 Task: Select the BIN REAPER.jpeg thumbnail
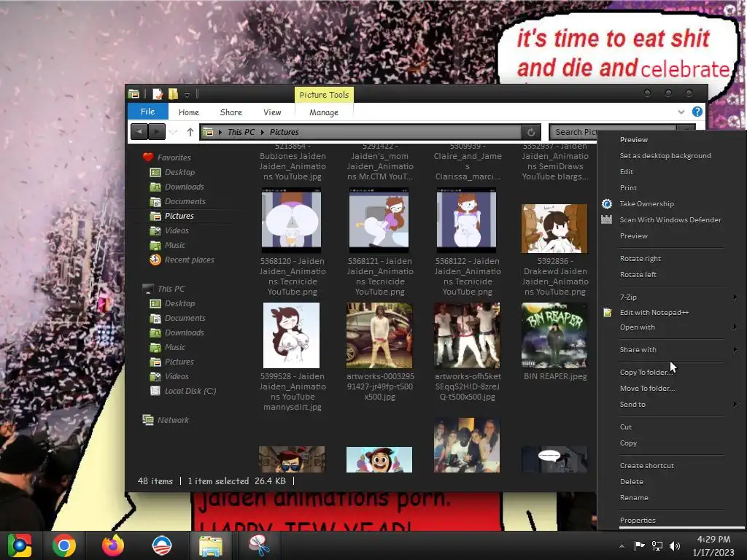click(x=554, y=335)
